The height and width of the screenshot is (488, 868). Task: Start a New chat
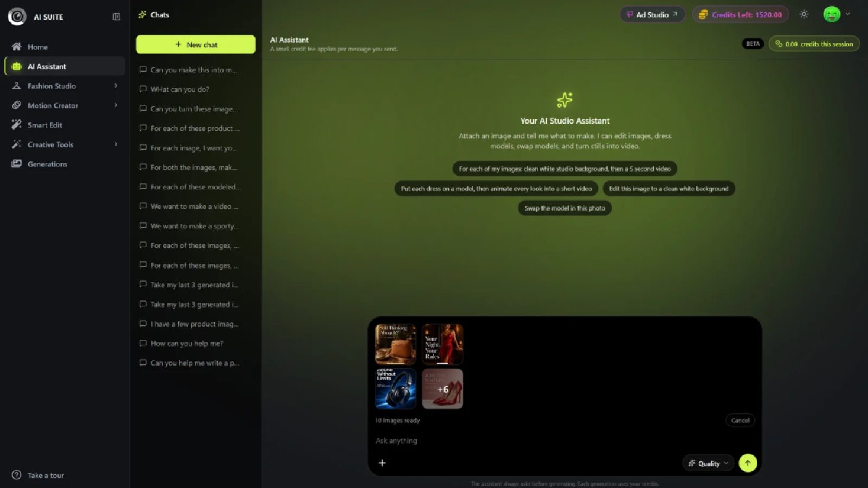pyautogui.click(x=196, y=44)
